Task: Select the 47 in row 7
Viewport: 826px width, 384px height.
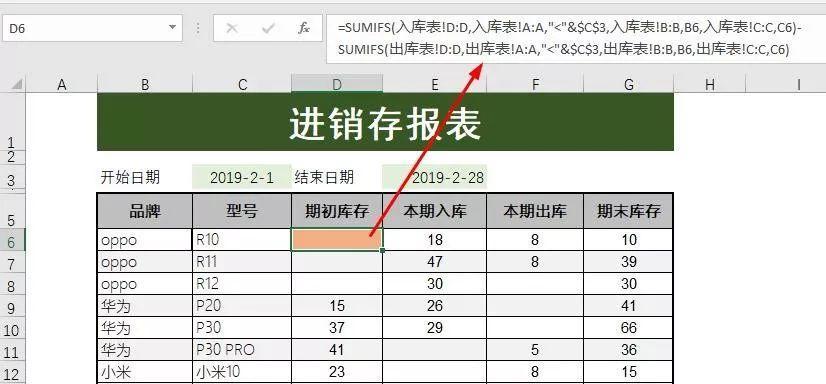Action: pyautogui.click(x=435, y=262)
